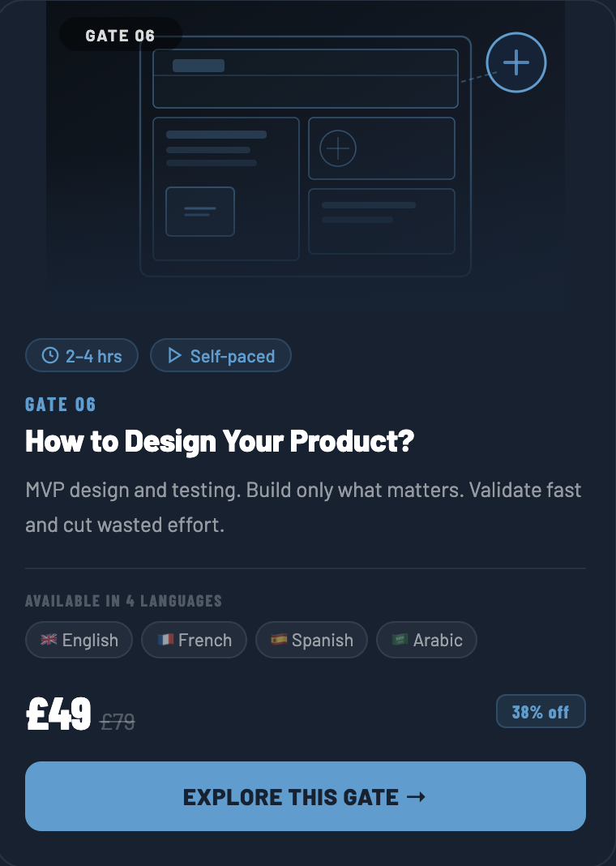Click the French flag icon
The width and height of the screenshot is (616, 866).
click(x=165, y=640)
